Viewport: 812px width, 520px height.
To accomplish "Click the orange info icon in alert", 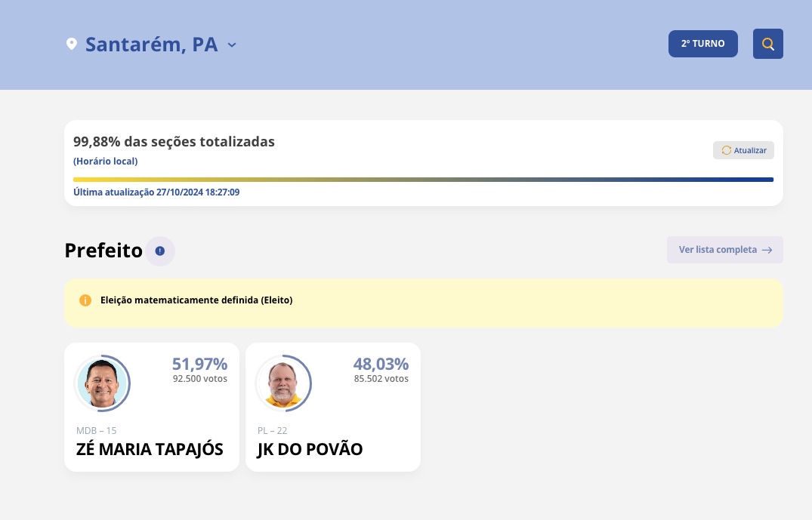I will point(85,300).
